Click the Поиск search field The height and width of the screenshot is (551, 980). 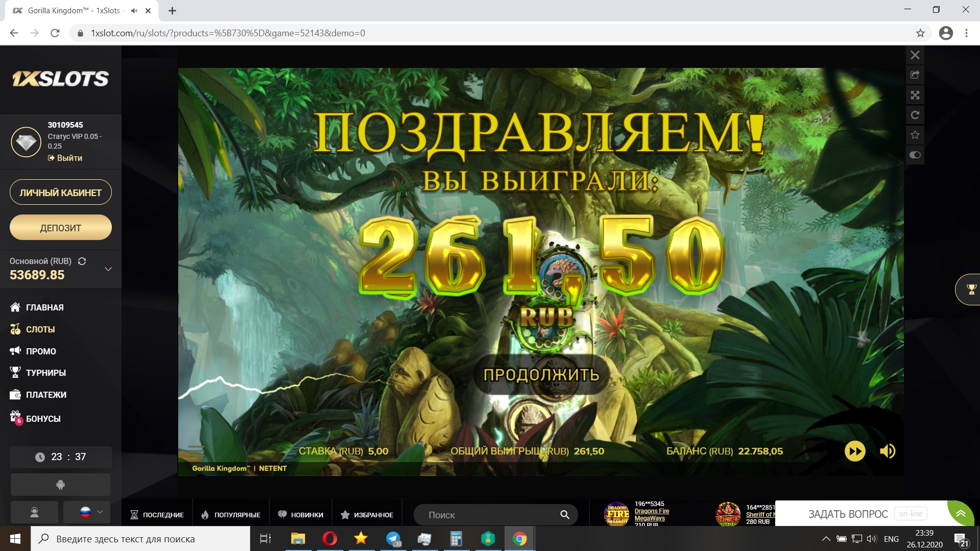click(490, 515)
